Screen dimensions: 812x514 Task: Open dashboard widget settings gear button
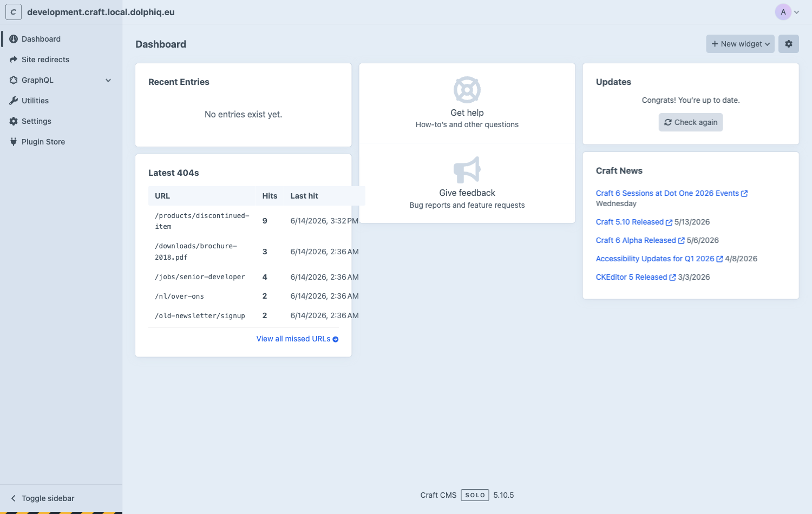pos(789,44)
